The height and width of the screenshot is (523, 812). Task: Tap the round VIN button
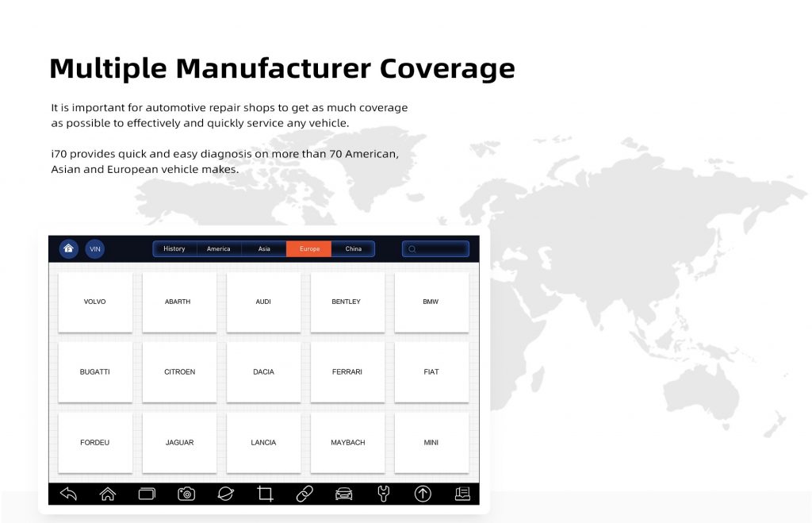pos(95,248)
